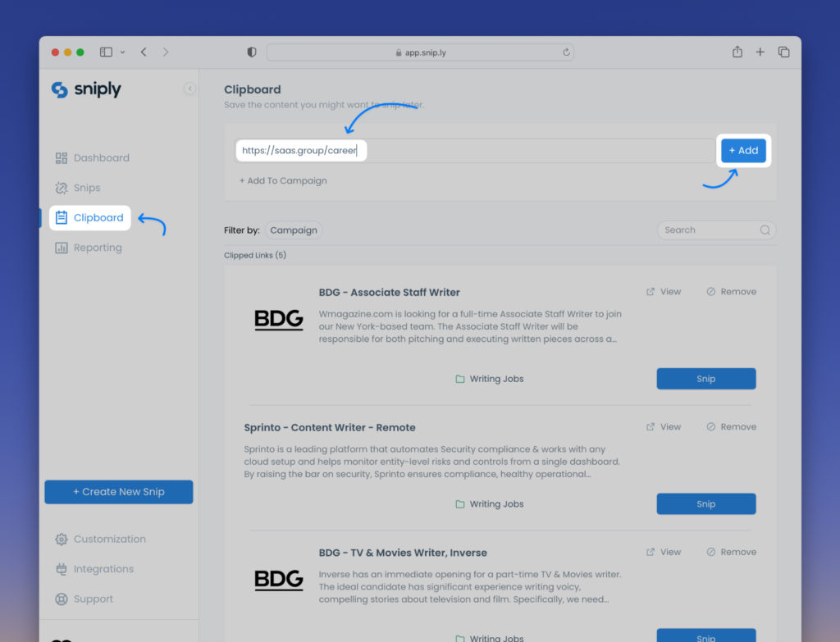Screen dimensions: 840x642
Task: Click the Customization gear icon
Action: coord(61,539)
